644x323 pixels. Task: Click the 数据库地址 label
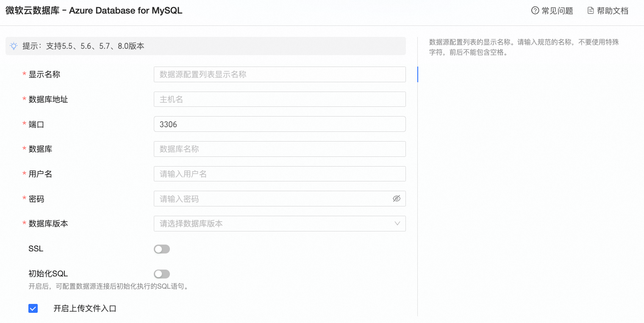[x=48, y=99]
